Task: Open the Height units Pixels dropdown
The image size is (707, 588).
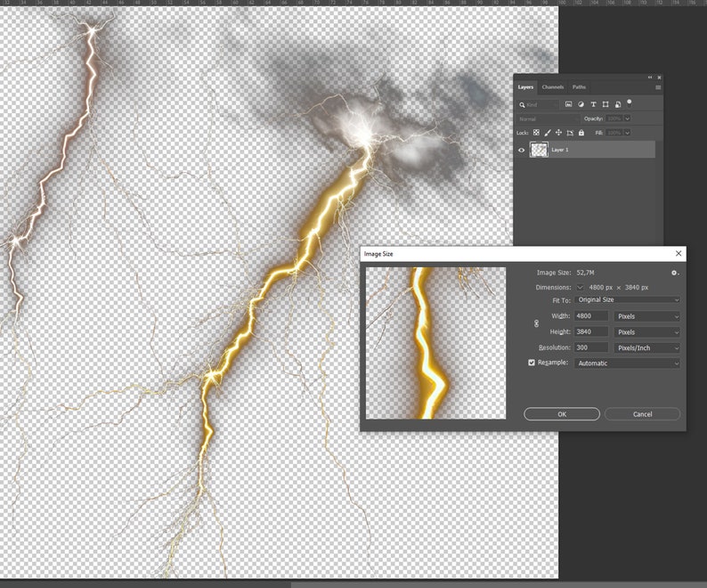Action: click(x=646, y=332)
